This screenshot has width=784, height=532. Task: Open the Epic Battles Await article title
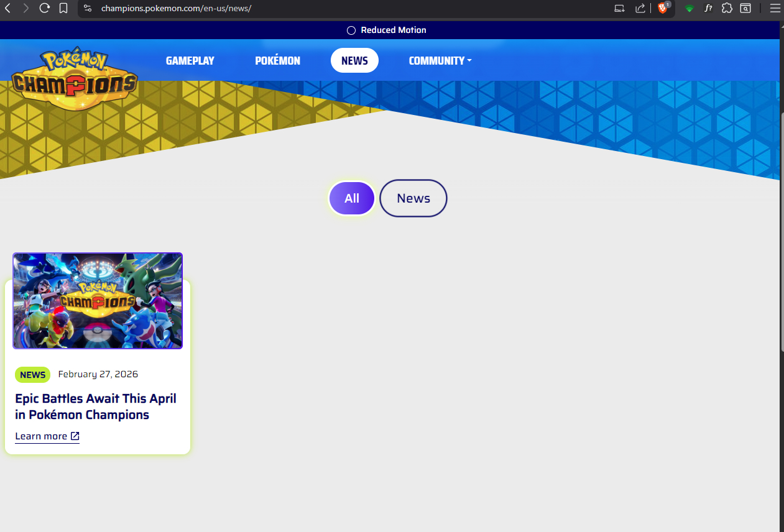[x=96, y=406]
